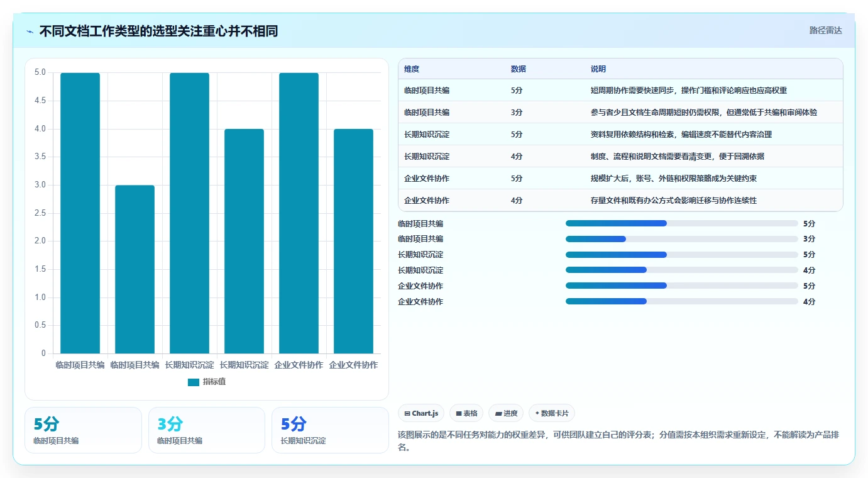Screen dimensions: 868x478
Task: Select the row describing 存量文件和既有办公方式
Action: click(x=620, y=201)
